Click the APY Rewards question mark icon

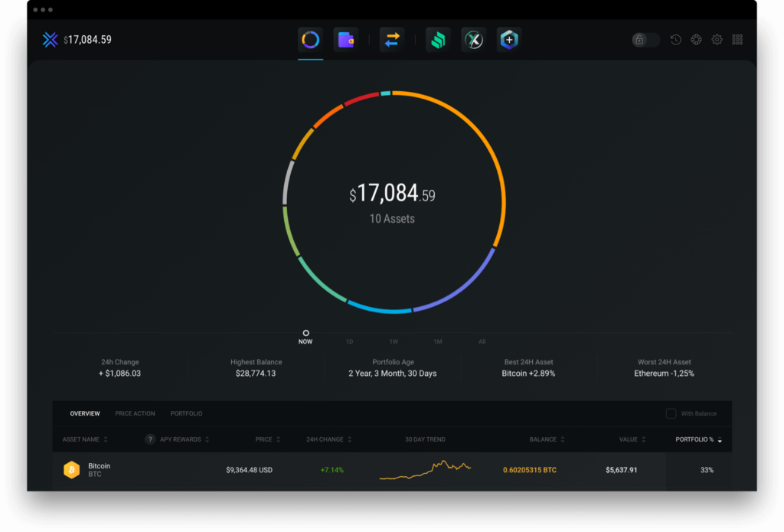coord(150,439)
